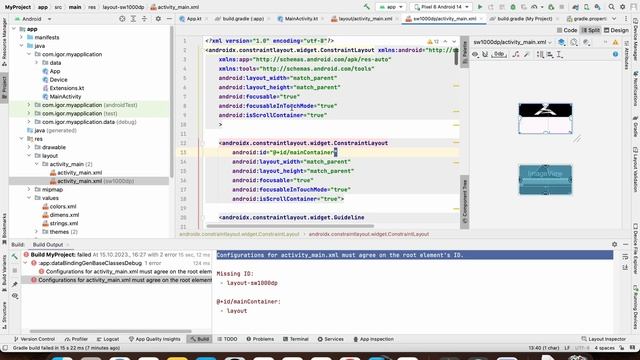The image size is (640, 360).
Task: Click rebuild hammer icon in Build panel
Action: pyautogui.click(x=15, y=256)
